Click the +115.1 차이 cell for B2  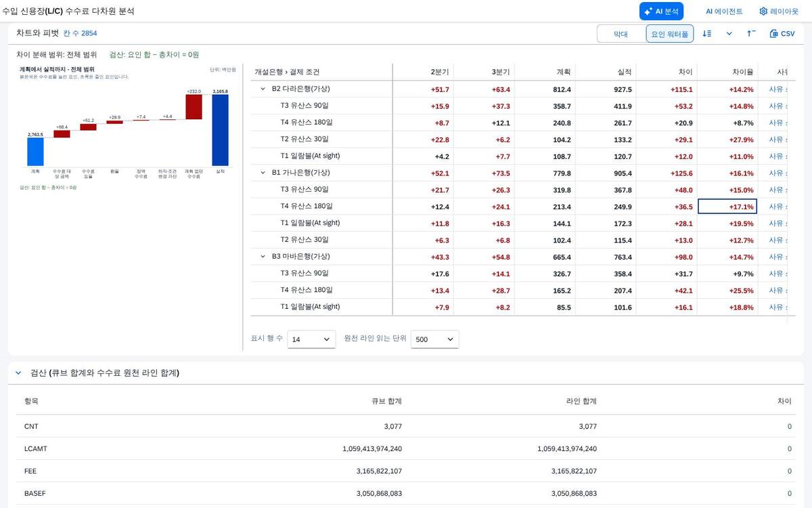[x=681, y=89]
